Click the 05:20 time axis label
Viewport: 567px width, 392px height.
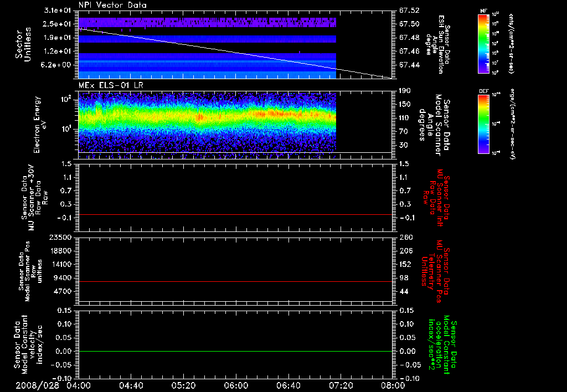point(183,385)
